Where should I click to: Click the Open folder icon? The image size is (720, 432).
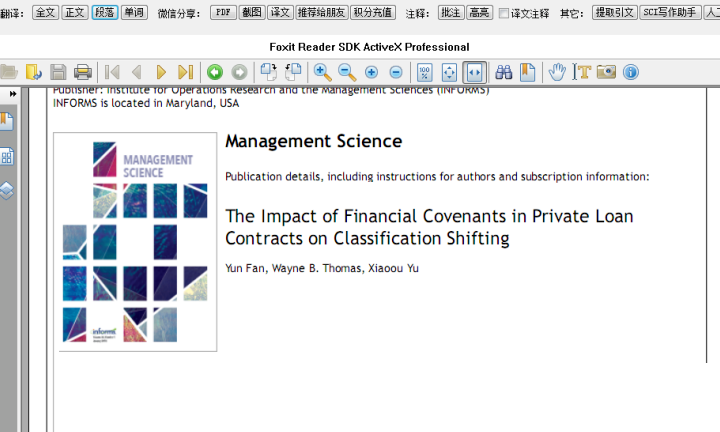tap(8, 72)
